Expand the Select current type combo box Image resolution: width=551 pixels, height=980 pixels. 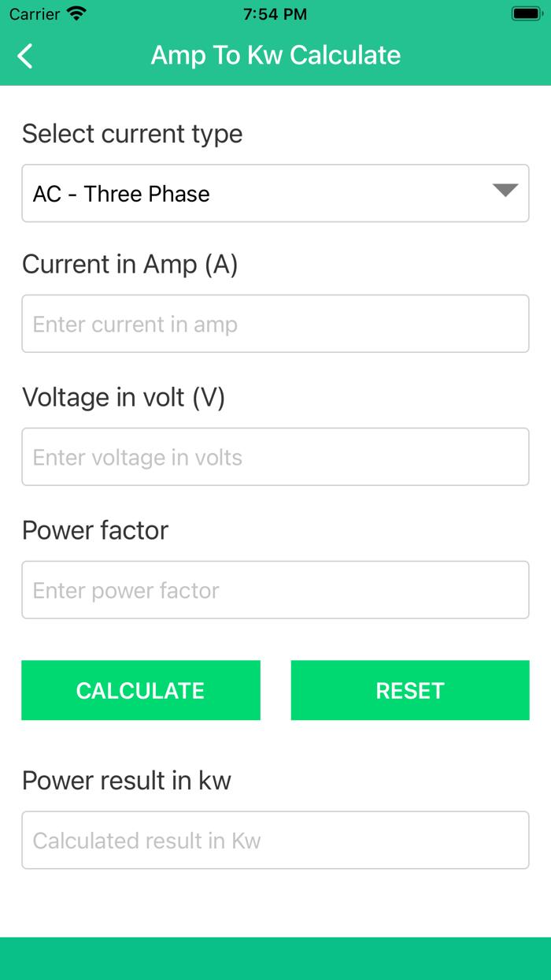coord(275,193)
